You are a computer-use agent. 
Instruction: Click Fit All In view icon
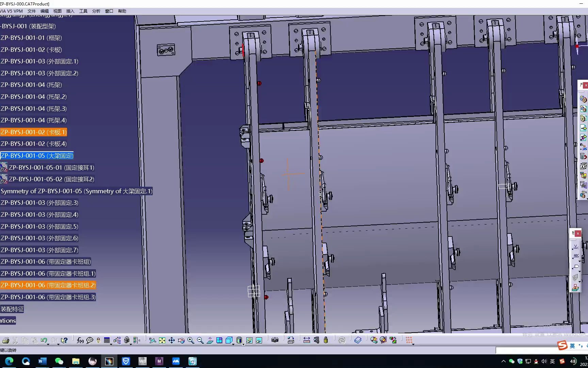[x=162, y=340]
